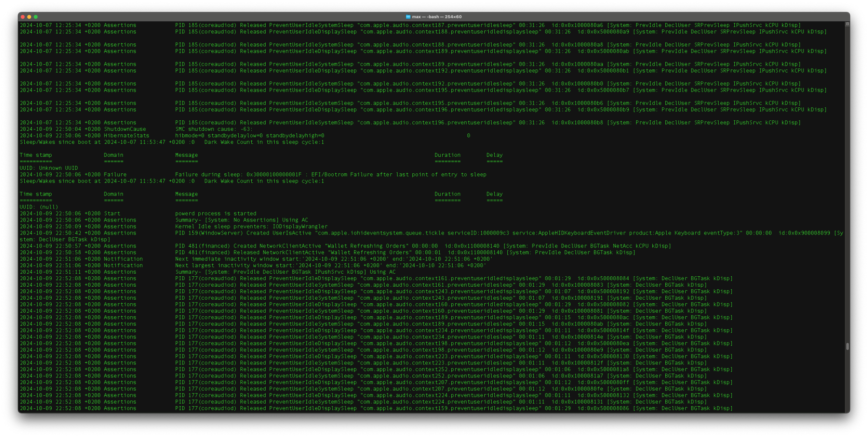Click the assertion id 'id:0x0x100008191'
The width and height of the screenshot is (868, 437).
pos(577,298)
